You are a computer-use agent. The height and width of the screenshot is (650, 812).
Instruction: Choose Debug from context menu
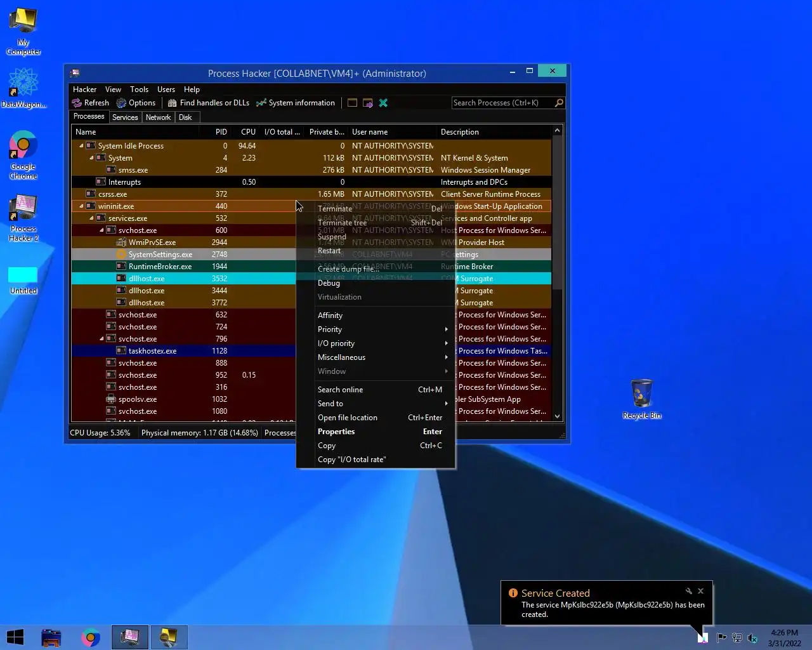(x=376, y=283)
